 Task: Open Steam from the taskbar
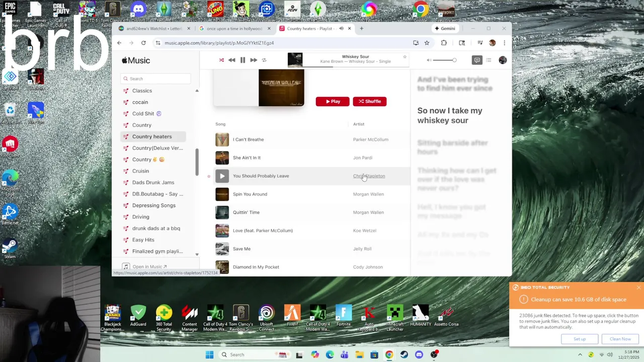(x=404, y=354)
